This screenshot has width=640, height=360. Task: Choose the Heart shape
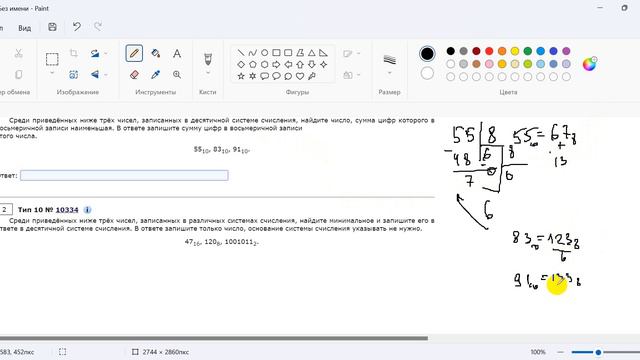[x=300, y=76]
